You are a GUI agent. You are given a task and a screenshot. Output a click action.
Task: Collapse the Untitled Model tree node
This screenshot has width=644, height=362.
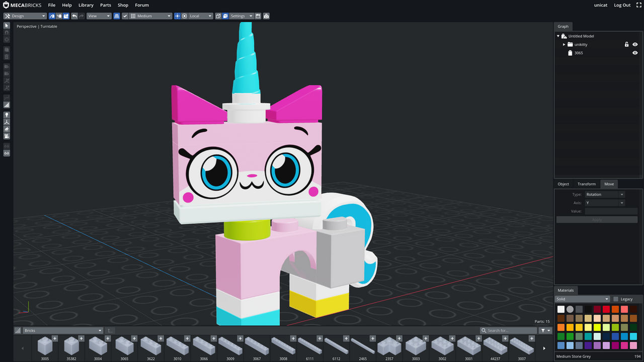pos(558,36)
